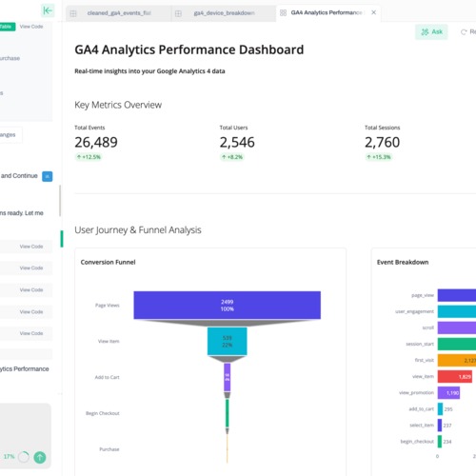Click the GA4 Analytics Performance Dashboard title
The width and height of the screenshot is (476, 476).
point(189,50)
